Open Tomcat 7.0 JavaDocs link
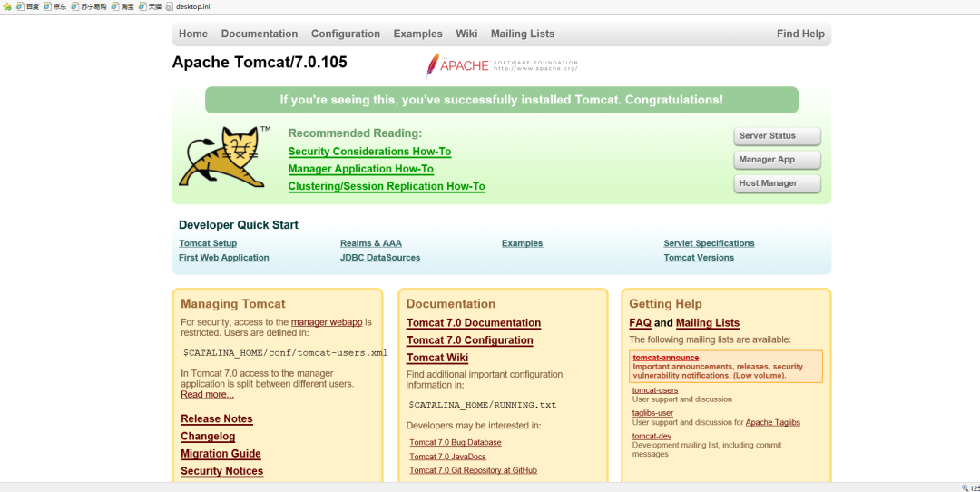 click(447, 457)
